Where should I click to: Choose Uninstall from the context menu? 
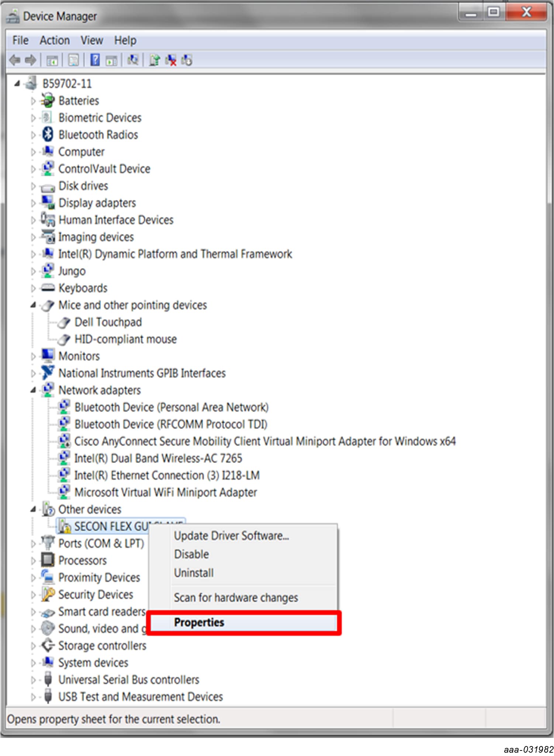pos(194,573)
